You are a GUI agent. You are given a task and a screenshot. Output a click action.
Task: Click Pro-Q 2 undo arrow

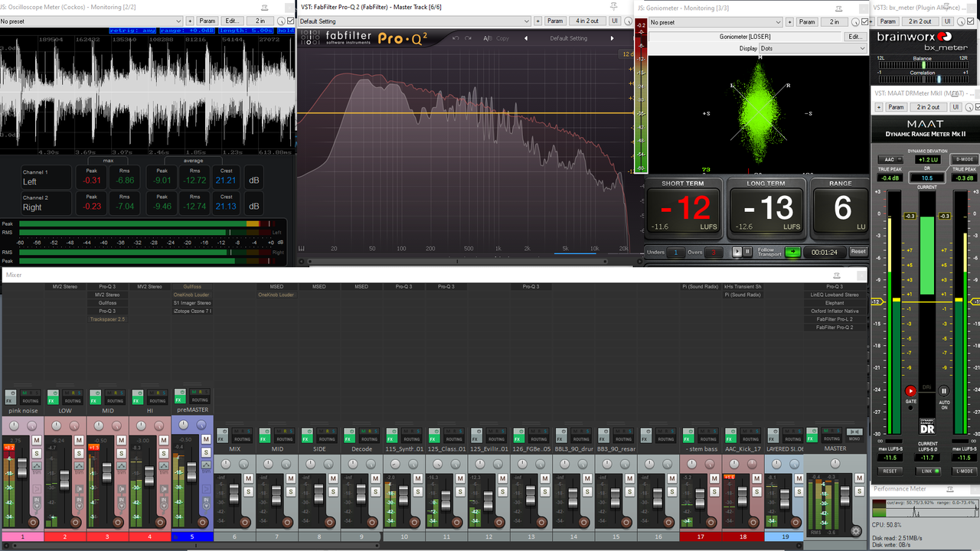point(456,38)
